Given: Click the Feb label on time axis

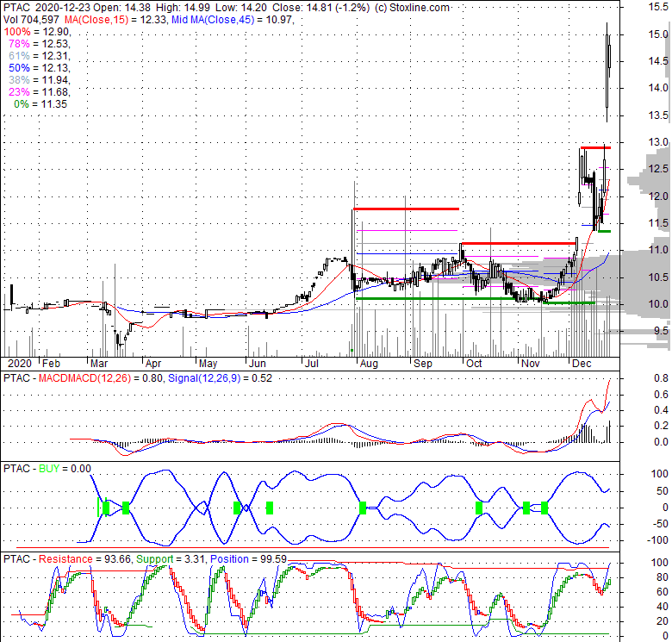Looking at the screenshot, I should [51, 364].
